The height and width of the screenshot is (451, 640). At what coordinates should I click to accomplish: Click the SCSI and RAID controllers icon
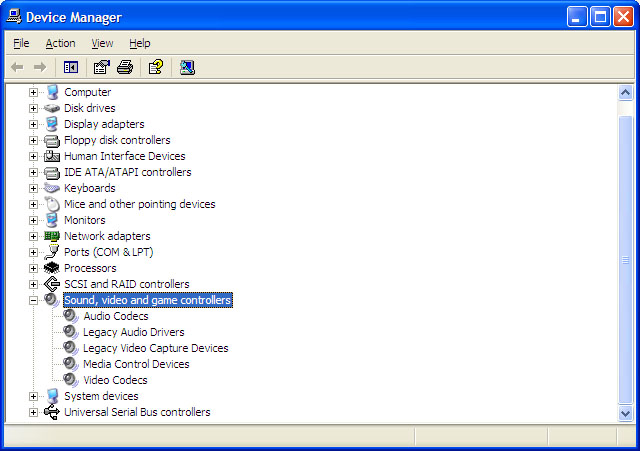point(52,284)
